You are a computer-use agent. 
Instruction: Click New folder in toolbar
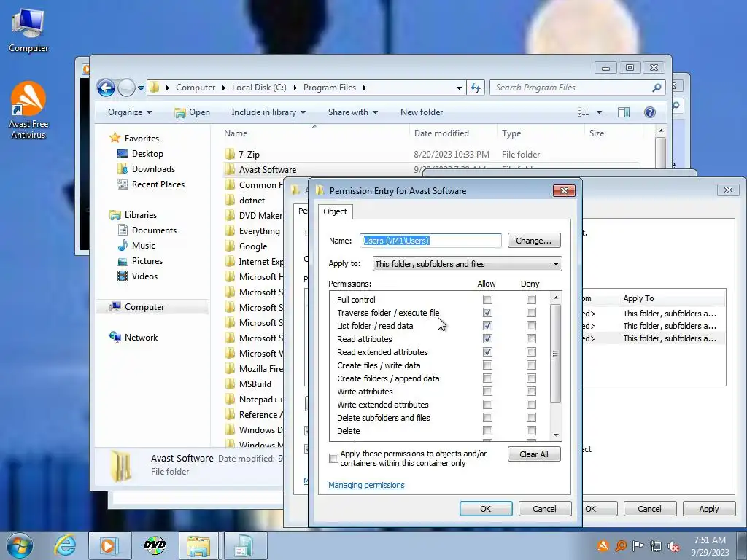point(422,112)
